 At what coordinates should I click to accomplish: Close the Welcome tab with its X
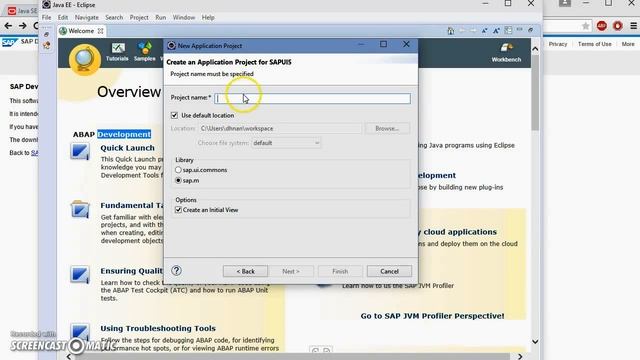point(100,31)
